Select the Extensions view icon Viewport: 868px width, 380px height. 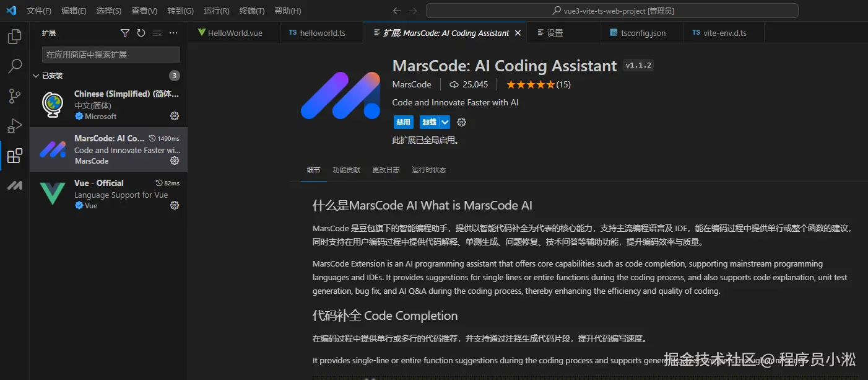14,156
